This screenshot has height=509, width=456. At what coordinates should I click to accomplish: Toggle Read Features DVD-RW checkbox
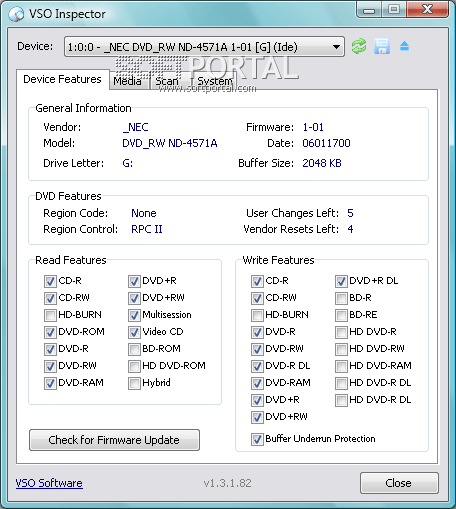click(50, 366)
